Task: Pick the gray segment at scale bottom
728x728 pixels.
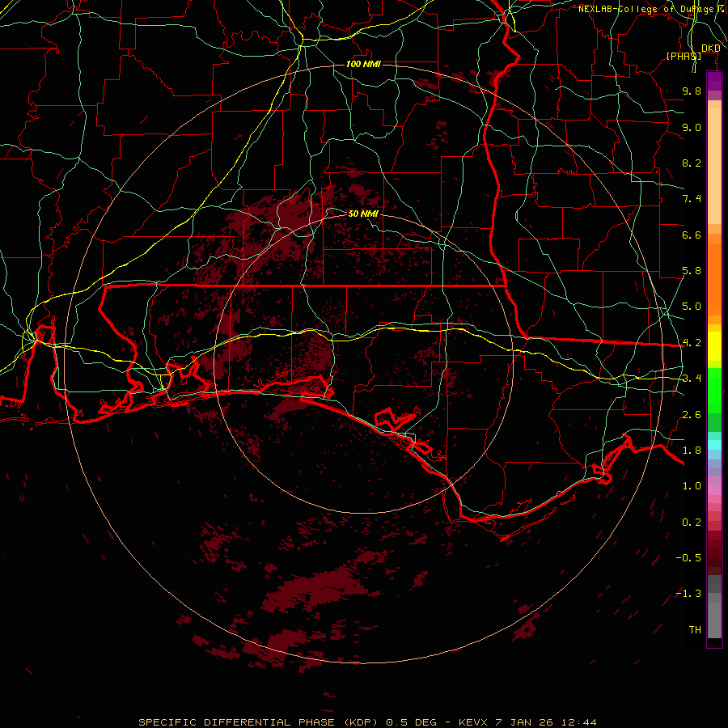Action: pyautogui.click(x=714, y=620)
